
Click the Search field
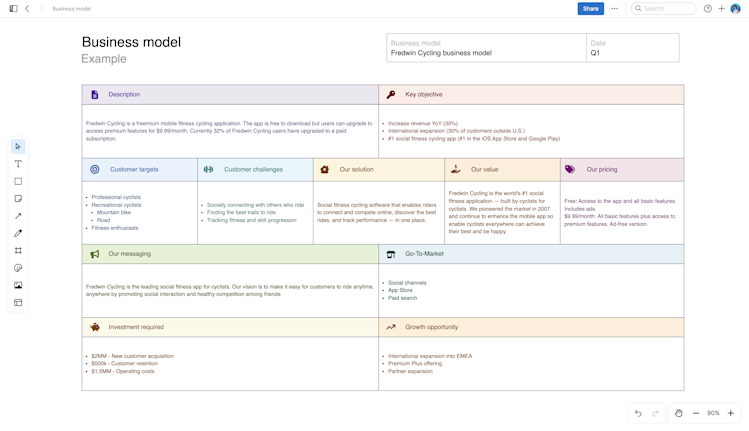(663, 9)
